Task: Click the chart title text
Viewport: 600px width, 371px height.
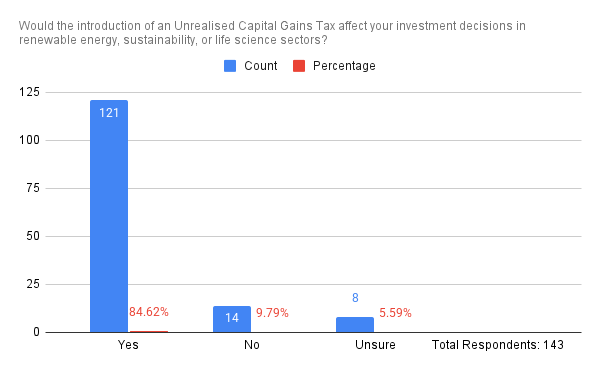Action: click(x=272, y=33)
